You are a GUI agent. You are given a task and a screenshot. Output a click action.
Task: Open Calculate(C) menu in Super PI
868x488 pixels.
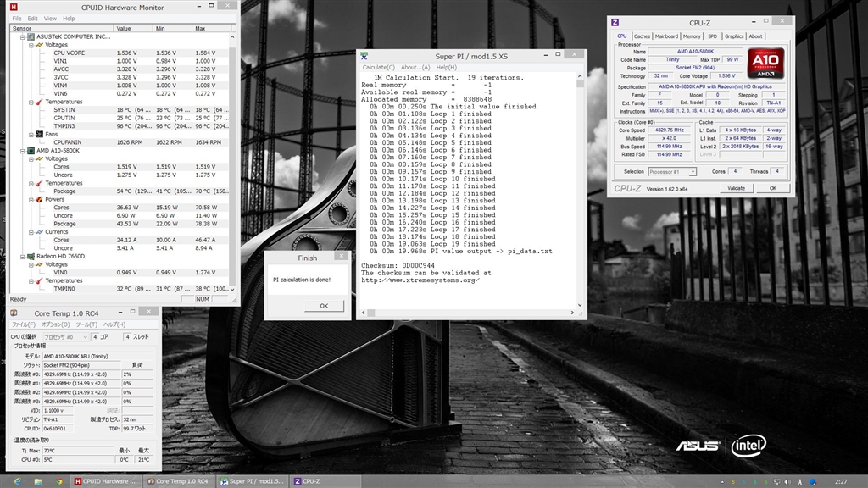point(379,67)
